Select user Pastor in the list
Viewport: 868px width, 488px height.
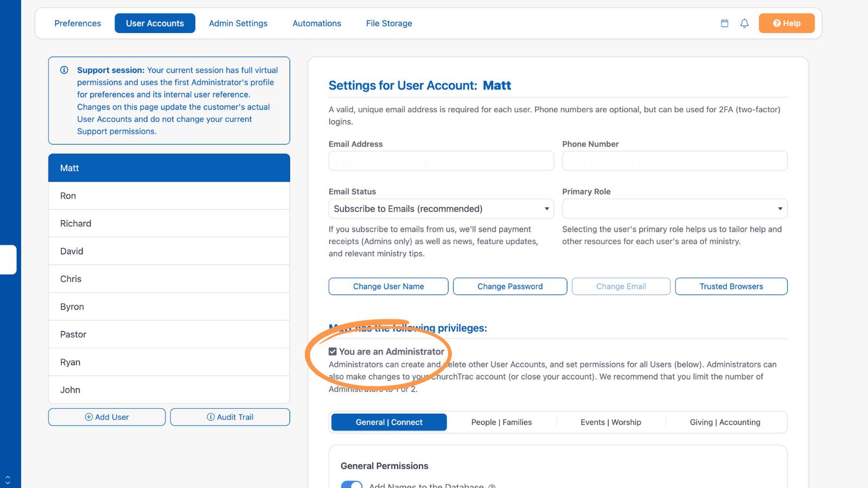tap(169, 335)
